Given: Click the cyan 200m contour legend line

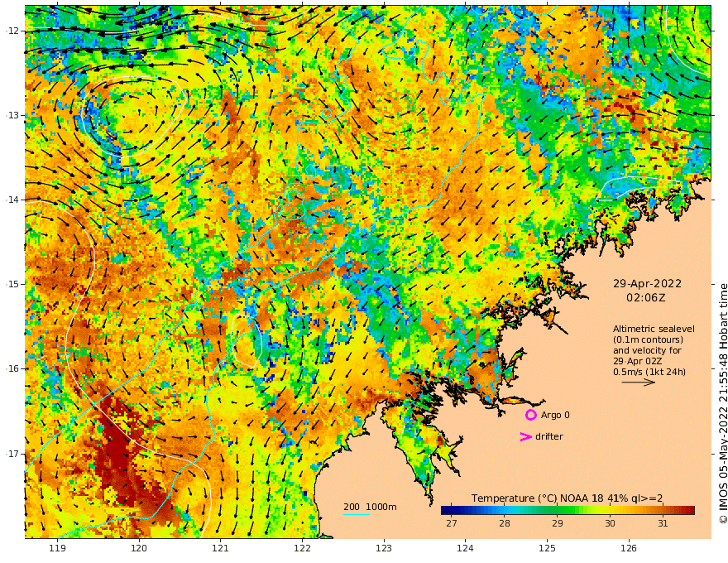Looking at the screenshot, I should pyautogui.click(x=357, y=514).
